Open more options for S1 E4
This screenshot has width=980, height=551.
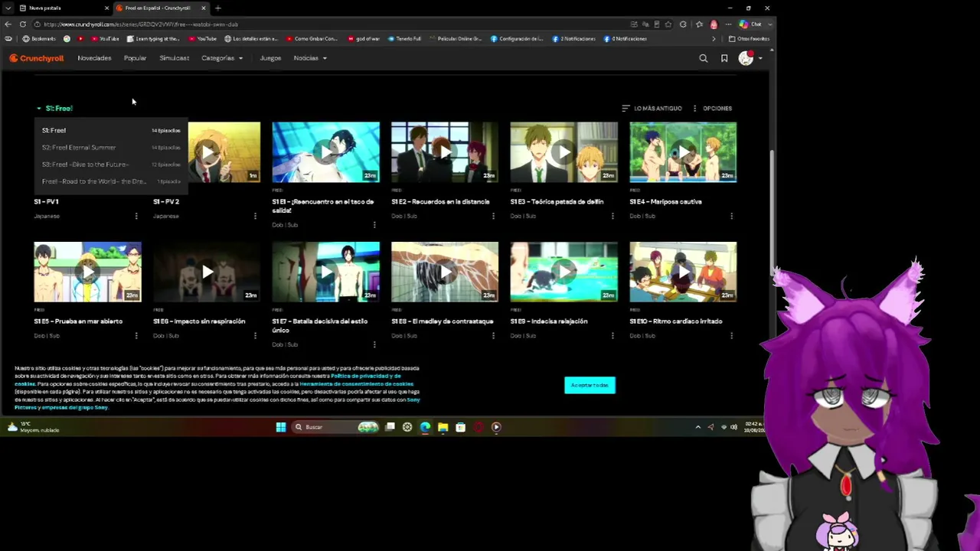pyautogui.click(x=731, y=216)
